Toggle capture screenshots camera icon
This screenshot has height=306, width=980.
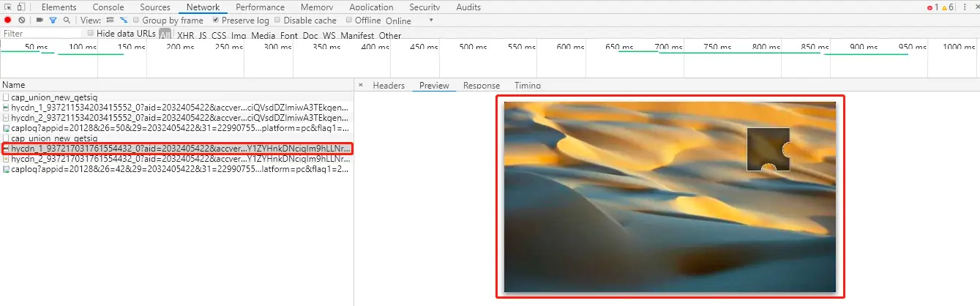pyautogui.click(x=40, y=20)
